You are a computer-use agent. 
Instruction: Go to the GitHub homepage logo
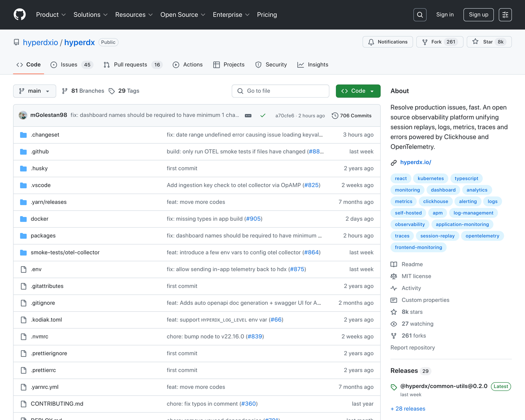pyautogui.click(x=20, y=15)
